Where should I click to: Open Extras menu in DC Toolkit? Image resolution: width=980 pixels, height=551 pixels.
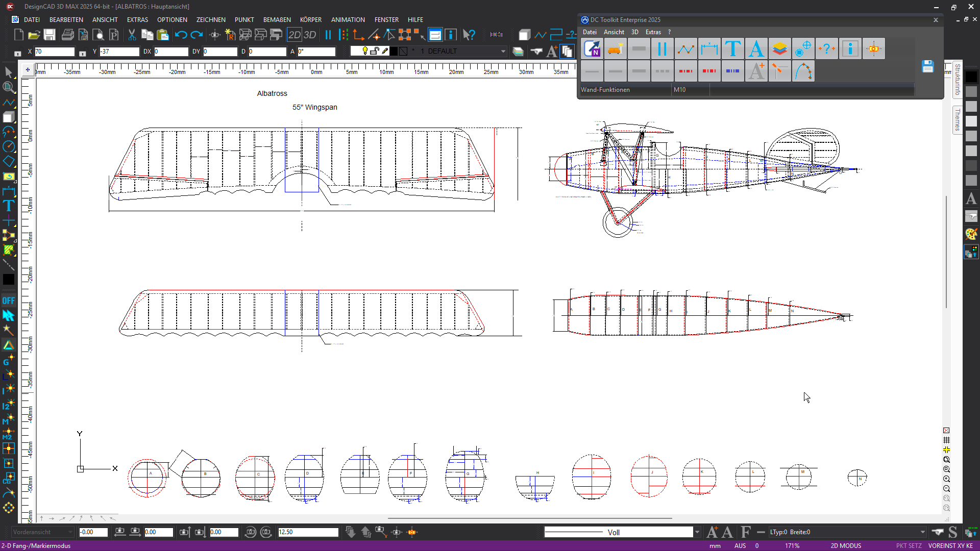[653, 32]
